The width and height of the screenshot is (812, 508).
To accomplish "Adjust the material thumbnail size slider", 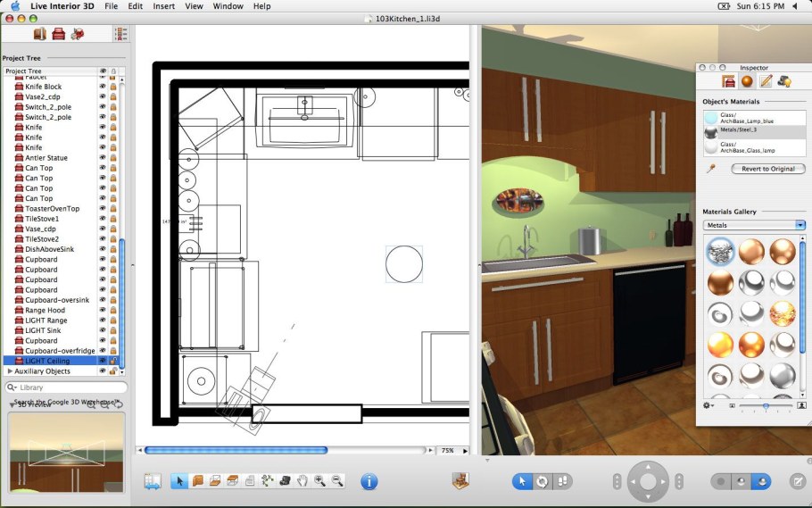I will pos(766,405).
